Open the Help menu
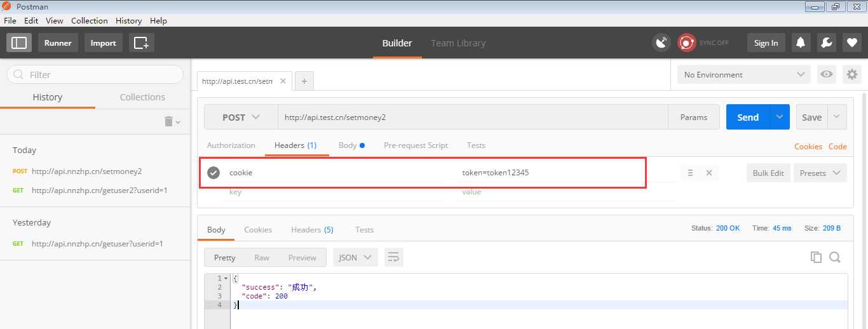This screenshot has height=329, width=868. [158, 20]
